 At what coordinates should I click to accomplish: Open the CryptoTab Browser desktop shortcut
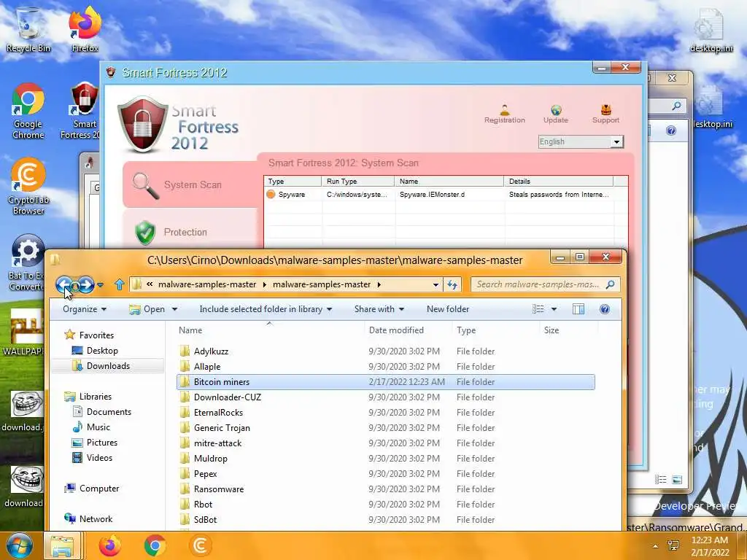[x=28, y=187]
